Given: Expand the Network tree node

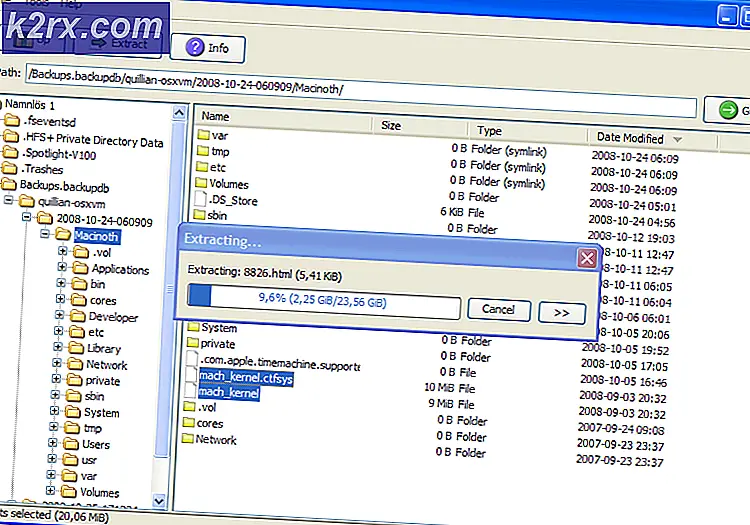Looking at the screenshot, I should [x=56, y=363].
